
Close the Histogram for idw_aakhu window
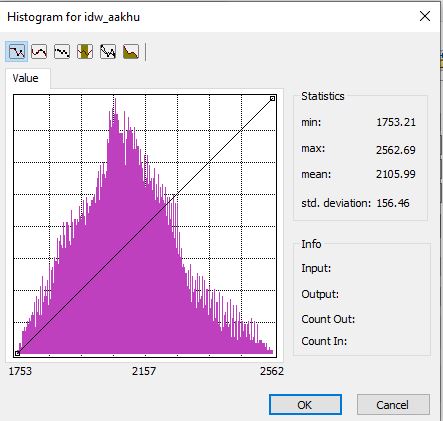click(425, 16)
